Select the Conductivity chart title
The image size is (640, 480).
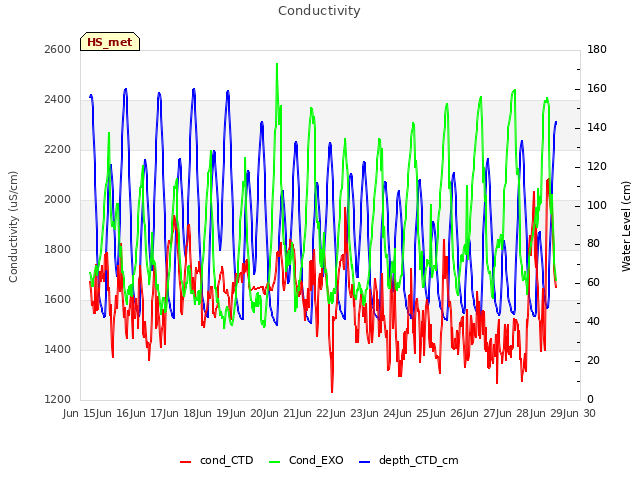tap(319, 11)
